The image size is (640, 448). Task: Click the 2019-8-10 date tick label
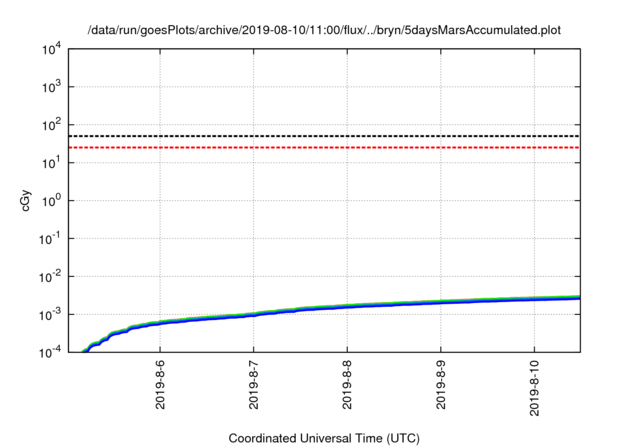[534, 388]
